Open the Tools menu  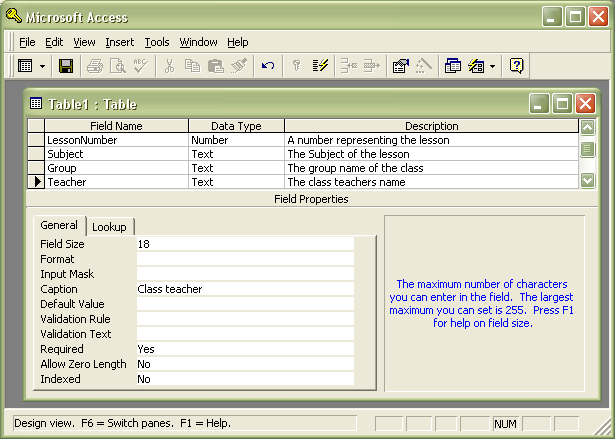[x=157, y=42]
